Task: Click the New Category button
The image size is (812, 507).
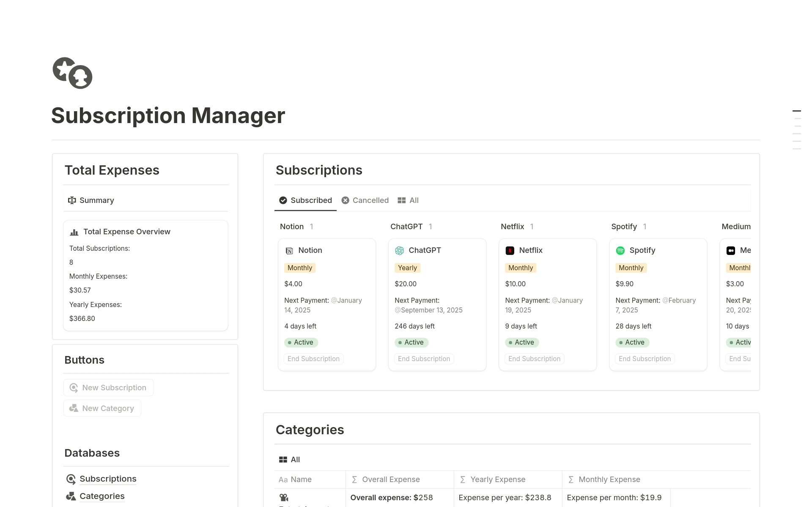Action: [x=102, y=408]
